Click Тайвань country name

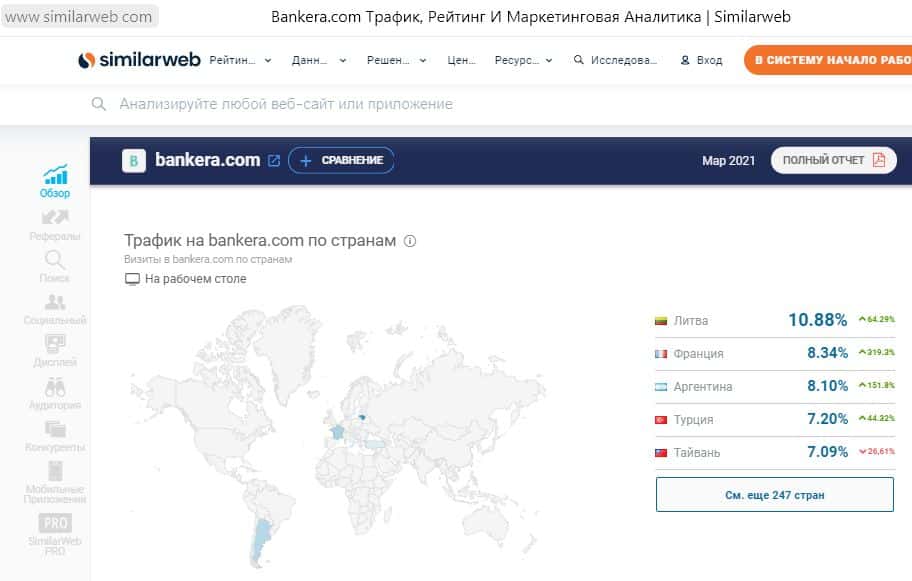pos(697,452)
